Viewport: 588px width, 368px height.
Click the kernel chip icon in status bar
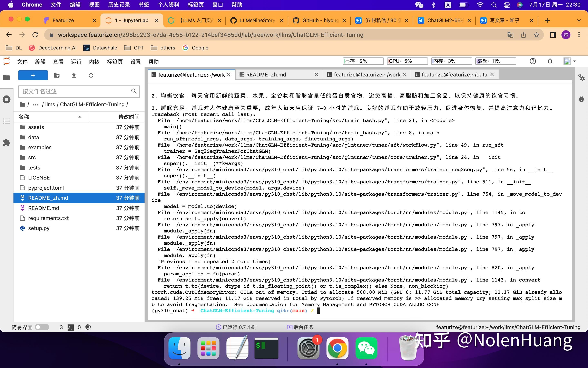pyautogui.click(x=88, y=327)
